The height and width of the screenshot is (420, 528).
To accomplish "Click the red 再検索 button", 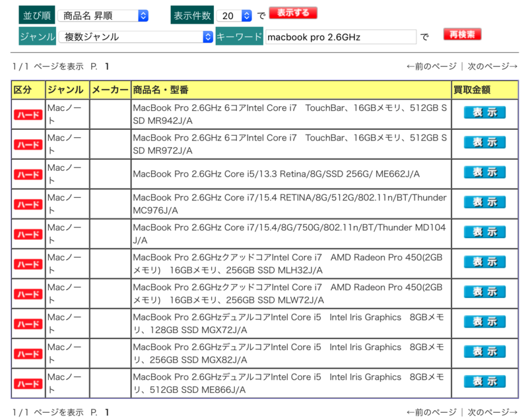I will pyautogui.click(x=463, y=34).
